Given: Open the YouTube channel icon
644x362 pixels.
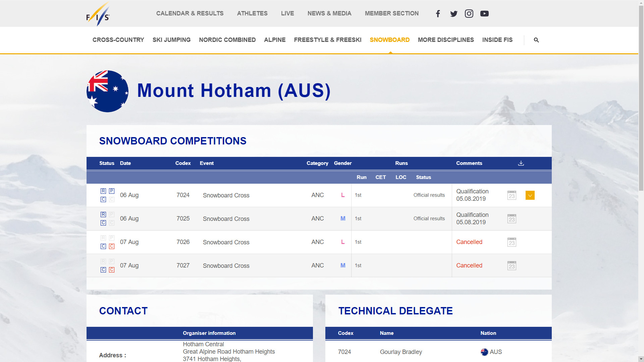Looking at the screenshot, I should pos(484,14).
